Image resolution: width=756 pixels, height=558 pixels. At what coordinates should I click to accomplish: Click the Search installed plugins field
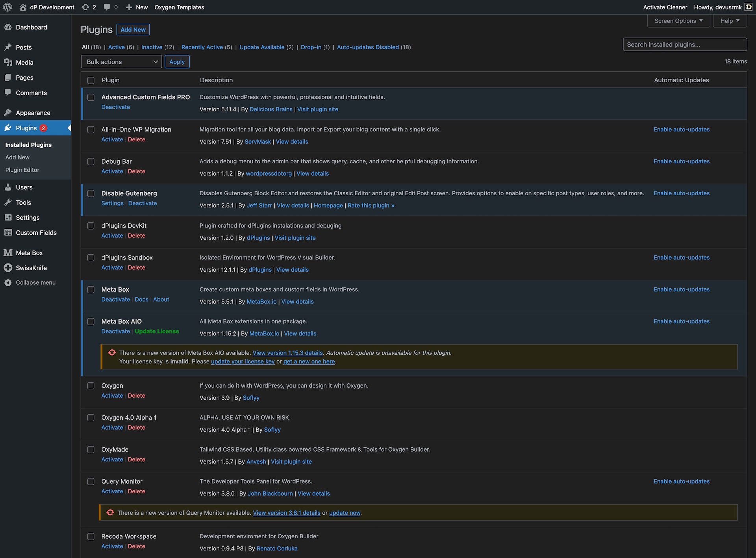[684, 44]
